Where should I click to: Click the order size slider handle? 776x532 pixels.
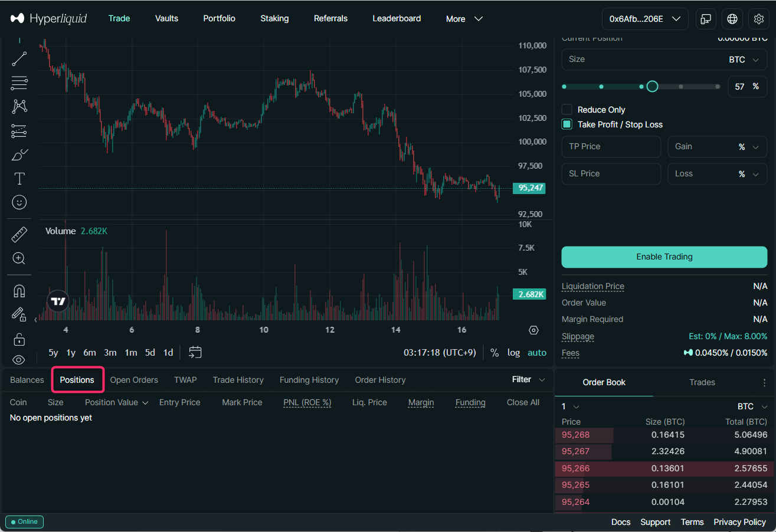pos(652,87)
